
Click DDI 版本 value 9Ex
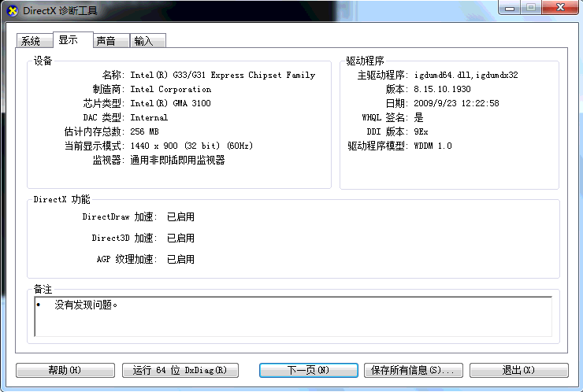(x=421, y=131)
